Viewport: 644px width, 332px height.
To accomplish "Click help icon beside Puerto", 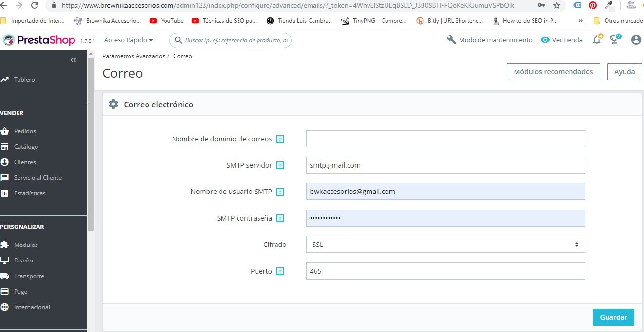I will coord(280,271).
